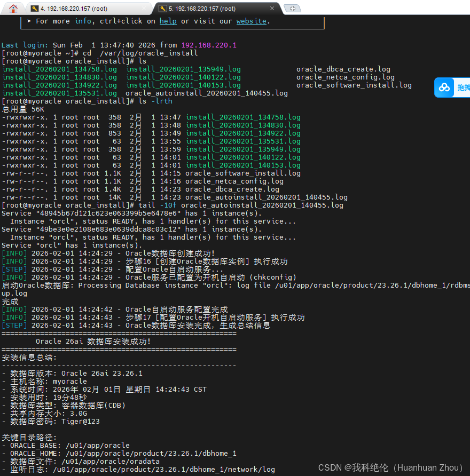Viewport: 470px width, 476px height.
Task: Click 数据库类型 容器数据库(CDB) line
Action: pyautogui.click(x=64, y=405)
